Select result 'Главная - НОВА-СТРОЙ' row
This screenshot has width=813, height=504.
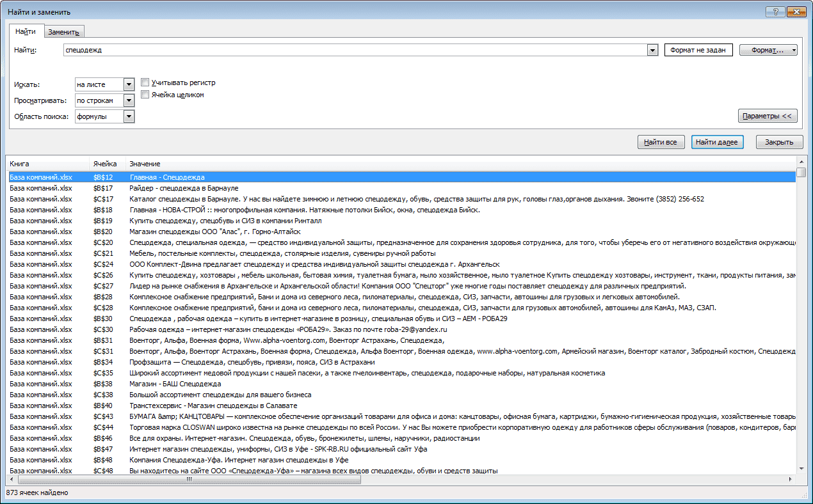point(401,210)
